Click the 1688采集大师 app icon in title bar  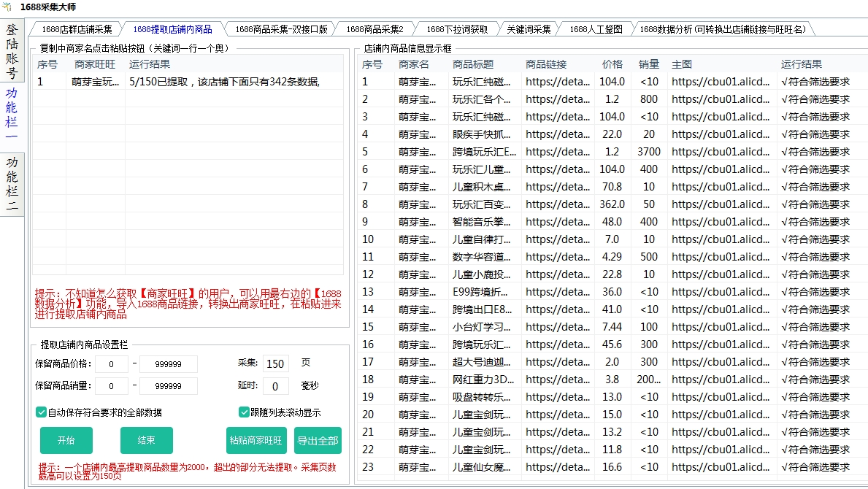pos(7,7)
